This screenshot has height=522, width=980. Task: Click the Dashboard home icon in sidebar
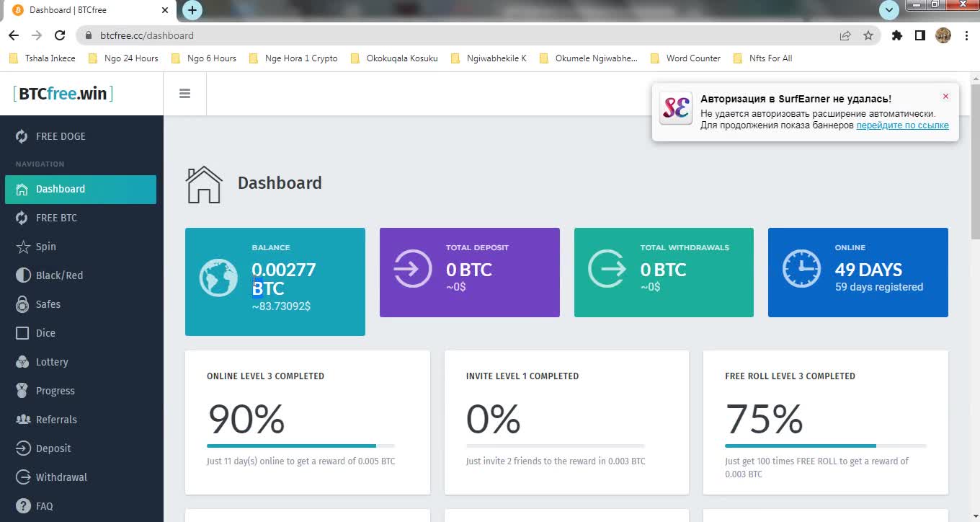22,189
